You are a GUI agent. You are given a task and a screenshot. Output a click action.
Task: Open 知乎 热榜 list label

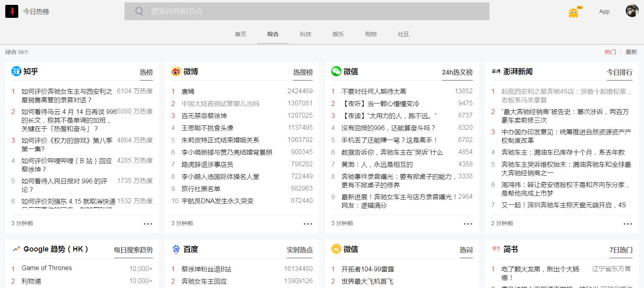[146, 72]
